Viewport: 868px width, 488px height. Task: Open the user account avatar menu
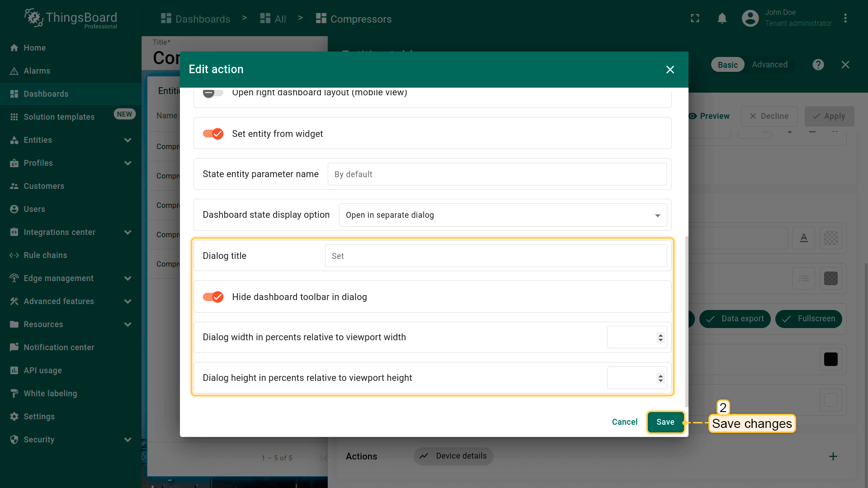pyautogui.click(x=750, y=19)
